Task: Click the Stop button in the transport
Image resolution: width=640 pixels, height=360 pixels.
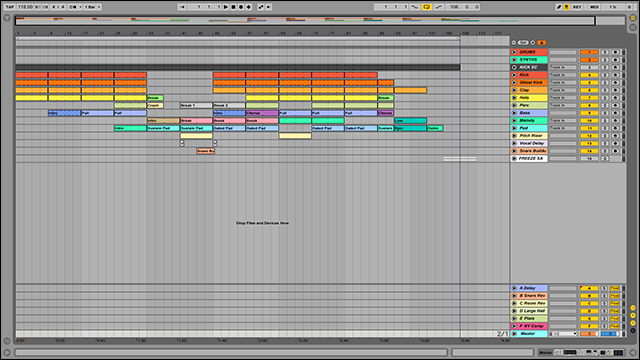Action: coord(233,7)
